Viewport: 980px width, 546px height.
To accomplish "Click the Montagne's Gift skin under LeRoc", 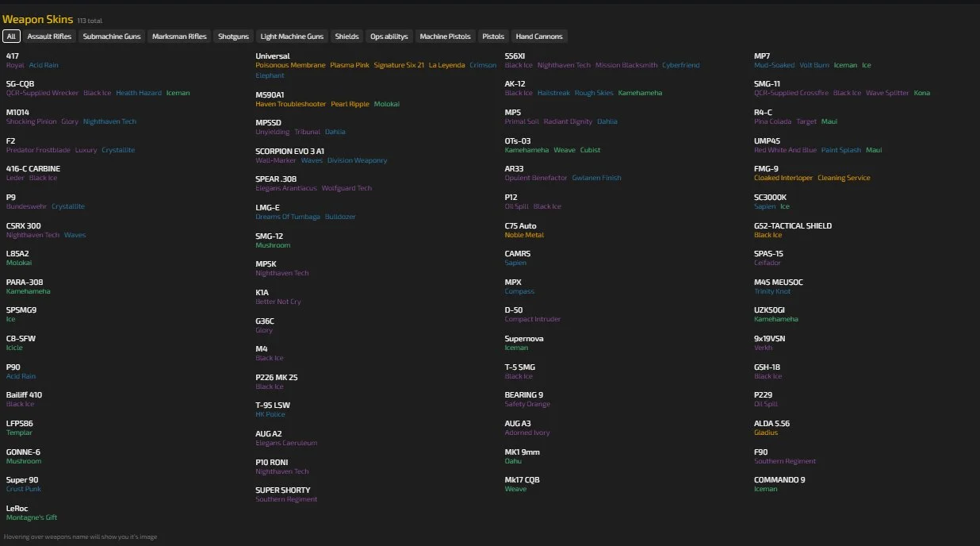I will click(32, 517).
